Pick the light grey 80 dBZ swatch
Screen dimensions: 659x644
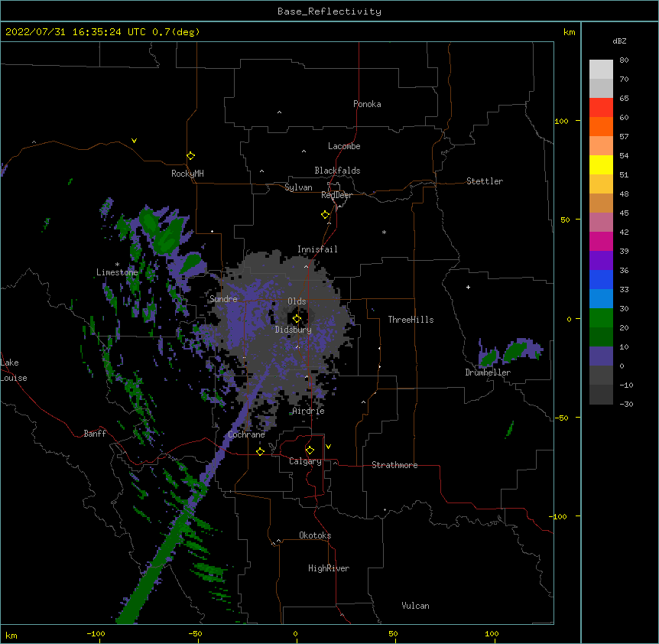(x=601, y=70)
